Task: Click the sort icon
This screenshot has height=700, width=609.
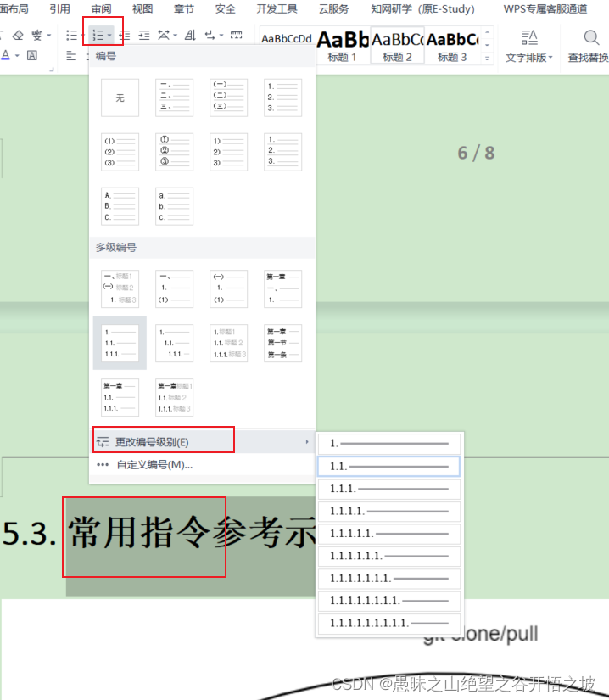Action: click(x=190, y=36)
